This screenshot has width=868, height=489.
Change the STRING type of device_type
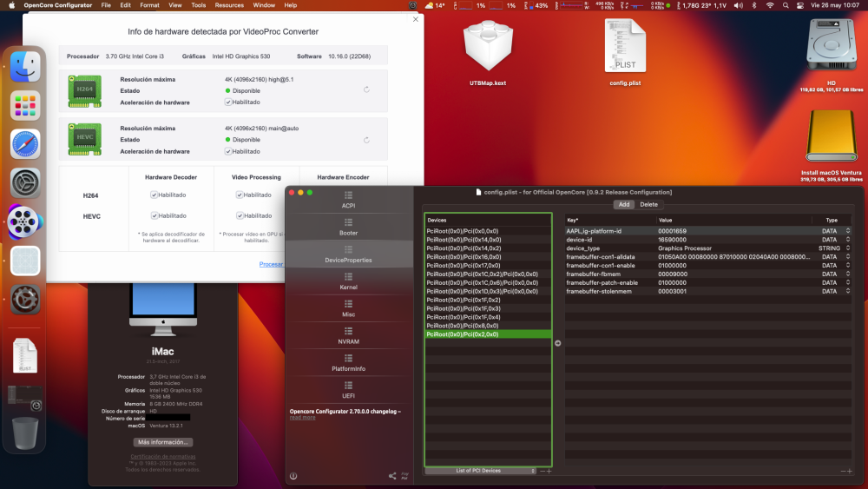tap(847, 248)
